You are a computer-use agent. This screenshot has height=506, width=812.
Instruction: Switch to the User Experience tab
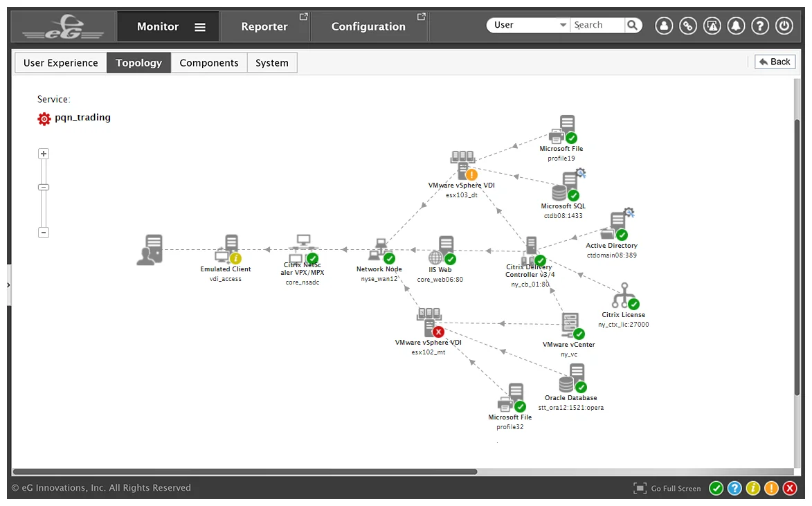pyautogui.click(x=61, y=63)
